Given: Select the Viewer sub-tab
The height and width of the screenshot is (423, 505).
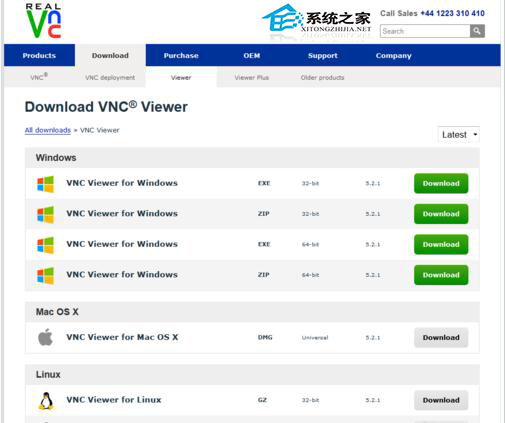Looking at the screenshot, I should pyautogui.click(x=181, y=77).
